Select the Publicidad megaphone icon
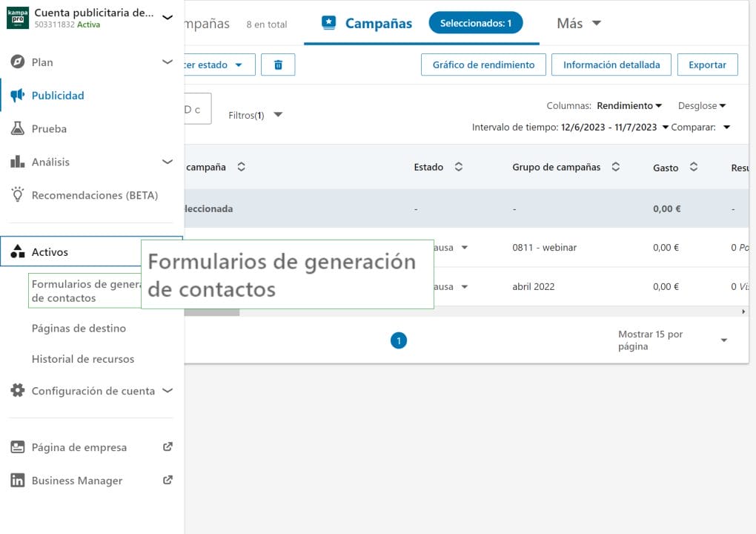Image resolution: width=756 pixels, height=534 pixels. pyautogui.click(x=18, y=96)
